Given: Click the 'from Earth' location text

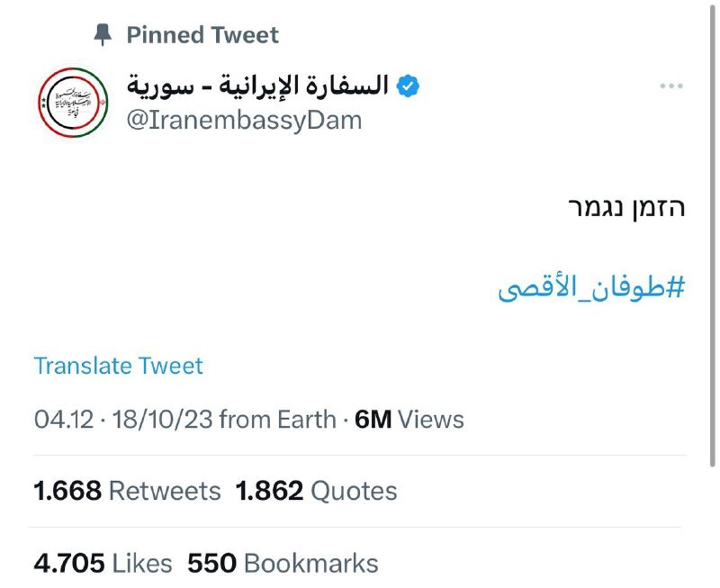Looking at the screenshot, I should click(278, 420).
